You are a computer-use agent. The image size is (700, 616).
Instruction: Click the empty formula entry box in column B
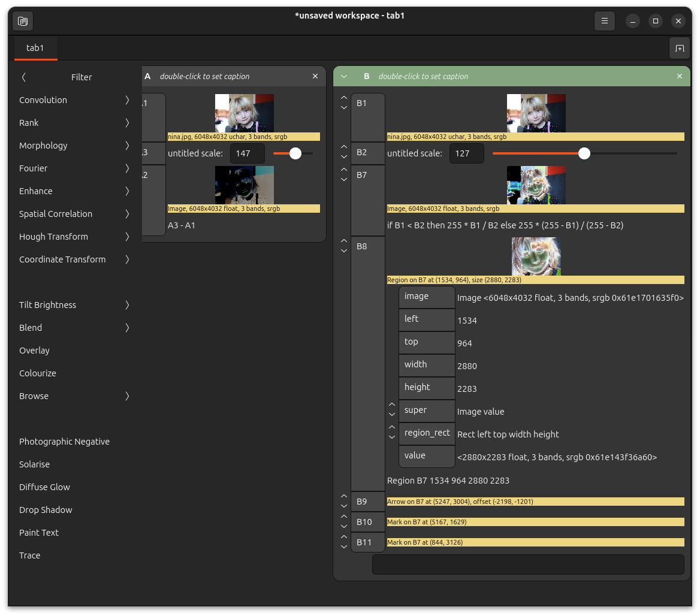(528, 564)
